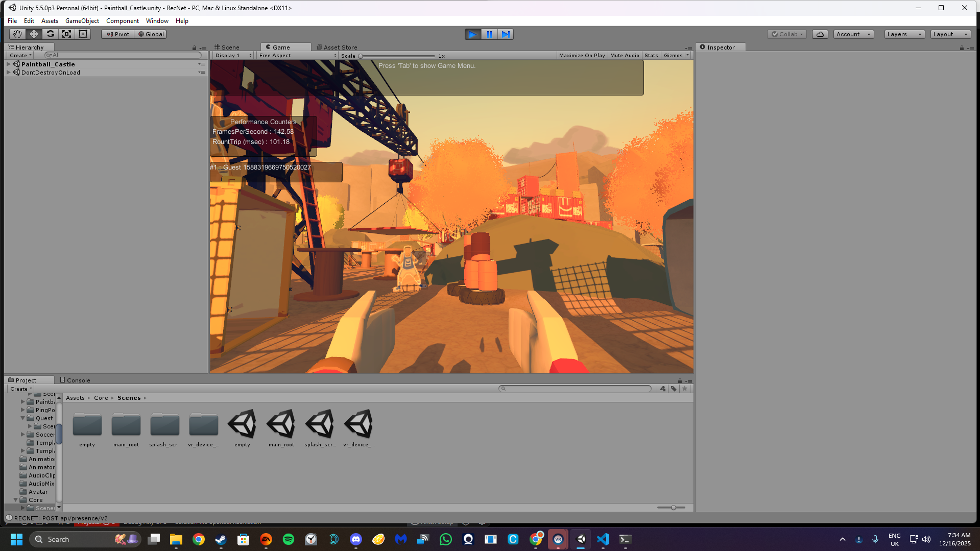
Task: Select the main_root folder asset
Action: pyautogui.click(x=126, y=429)
